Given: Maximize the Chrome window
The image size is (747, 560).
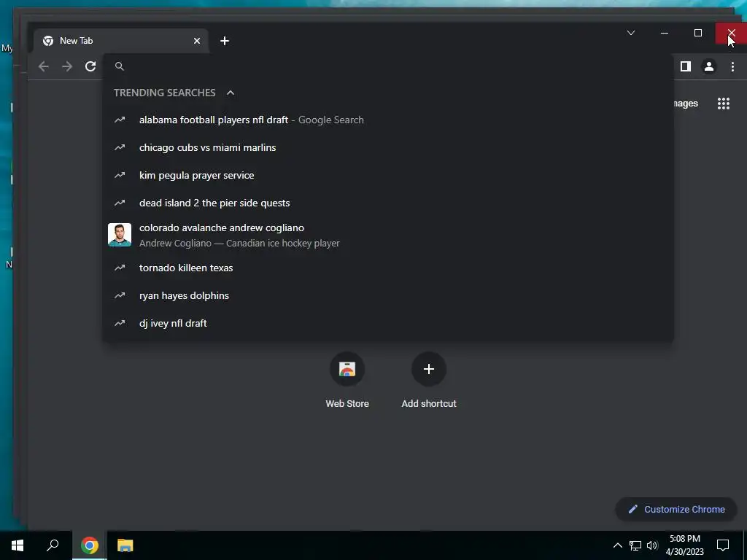Looking at the screenshot, I should point(698,33).
